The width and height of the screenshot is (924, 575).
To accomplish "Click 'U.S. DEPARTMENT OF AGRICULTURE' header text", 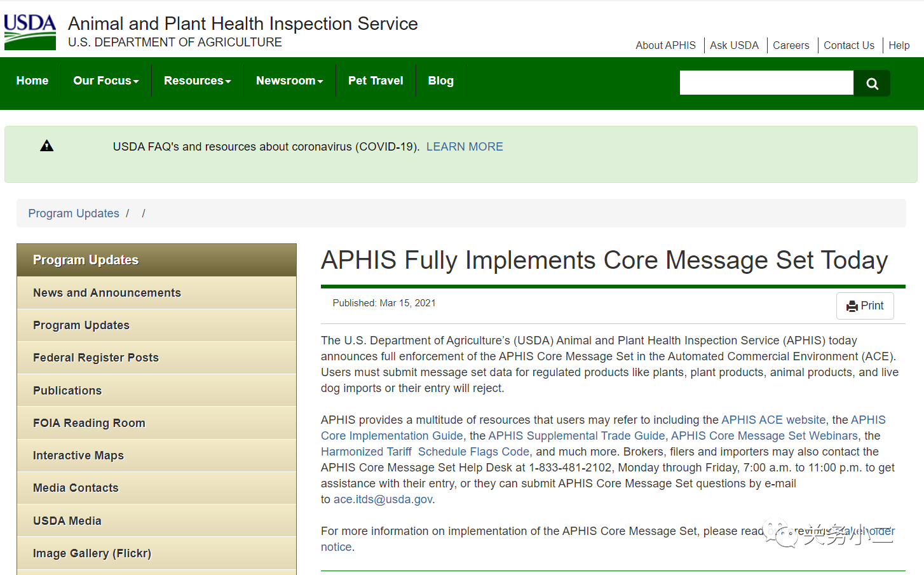I will tap(175, 43).
